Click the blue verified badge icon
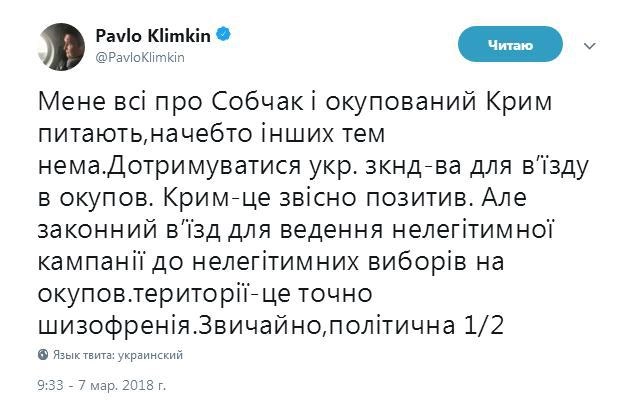 226,36
